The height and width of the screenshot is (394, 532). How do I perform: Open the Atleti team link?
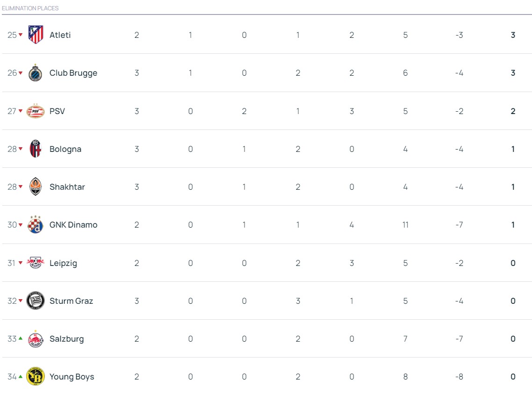click(x=60, y=35)
